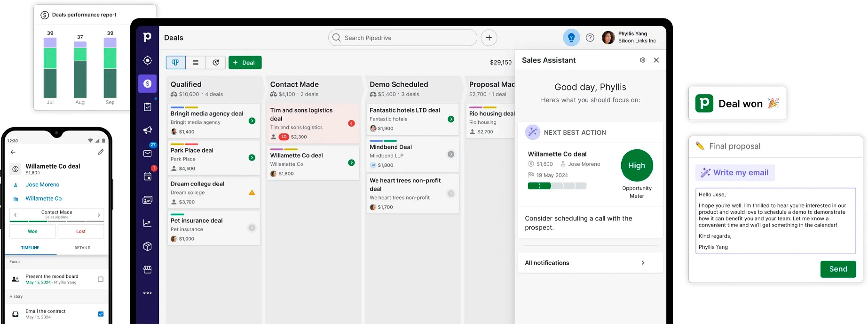Switch to DETAILS tab on phone
Image resolution: width=868 pixels, height=324 pixels.
(x=82, y=248)
